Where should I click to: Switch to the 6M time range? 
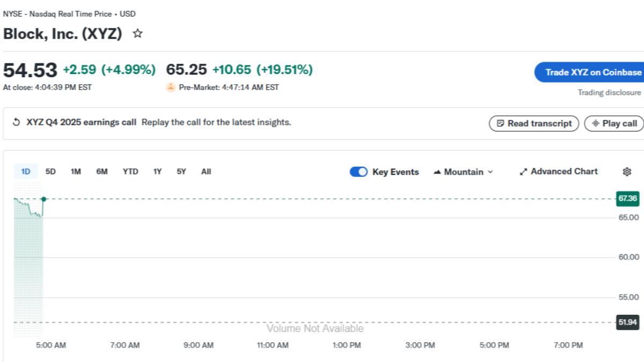pyautogui.click(x=102, y=172)
